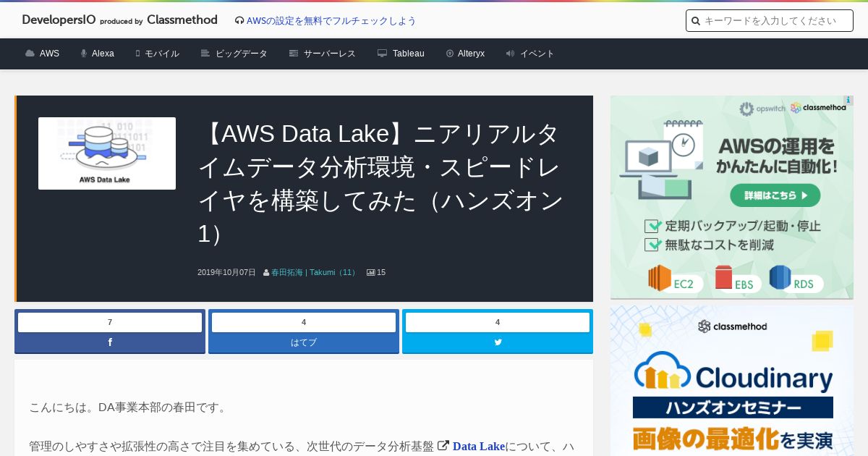Click the ad info icon on the opswitch banner
The image size is (868, 456).
click(x=848, y=101)
